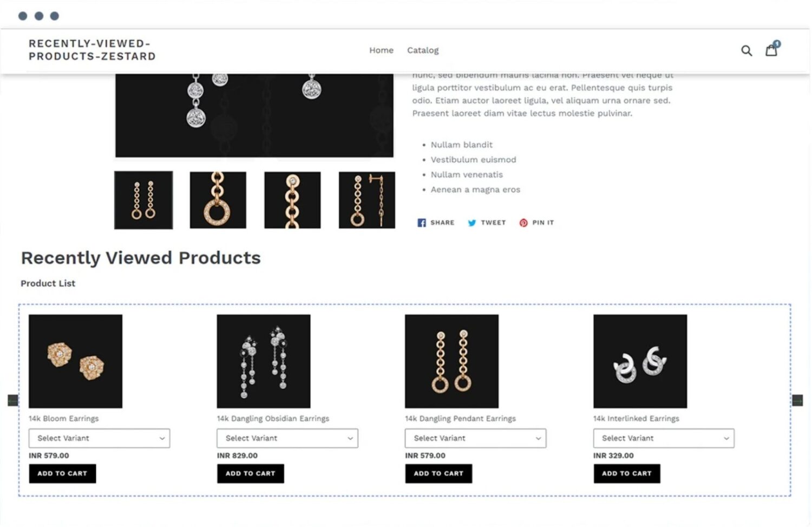Viewport: 812px width, 527px height.
Task: Select the first gallery thumbnail of earrings pair
Action: 143,200
